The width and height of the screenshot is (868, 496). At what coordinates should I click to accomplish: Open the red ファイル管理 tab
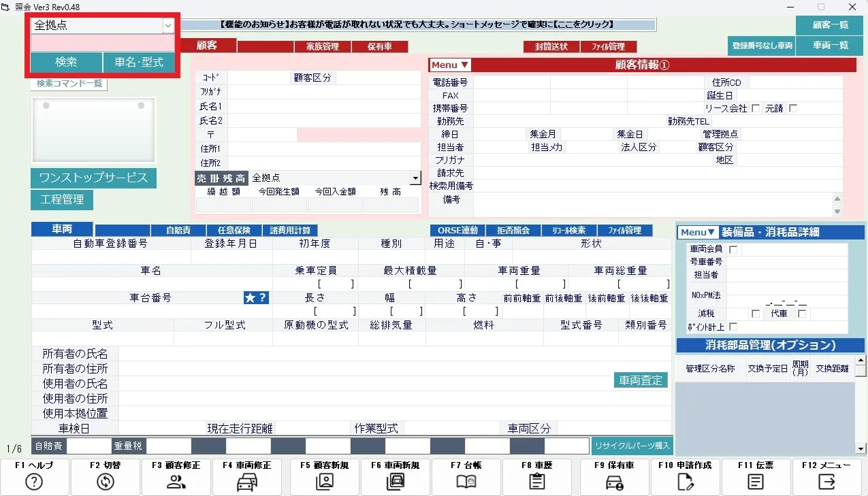(608, 47)
